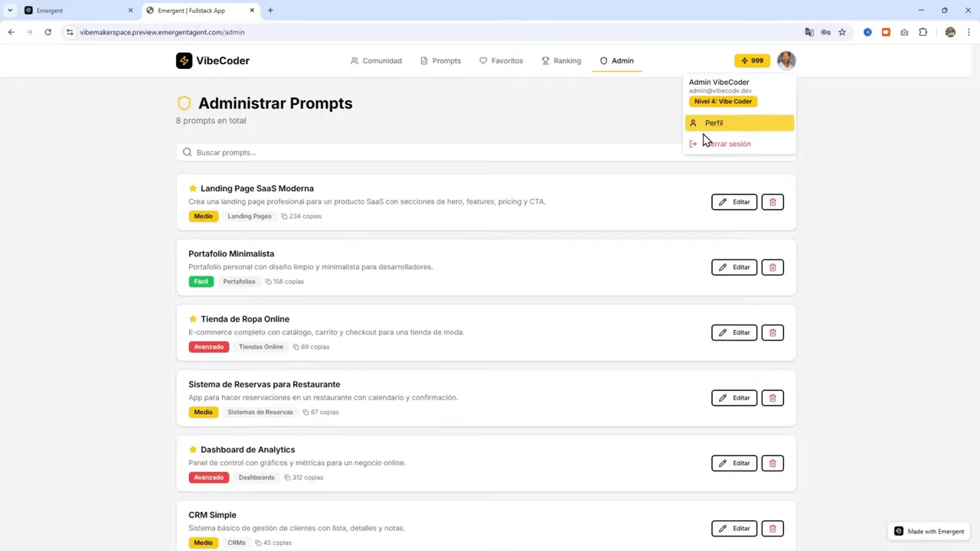980x551 pixels.
Task: Open a new browser tab
Action: [270, 11]
